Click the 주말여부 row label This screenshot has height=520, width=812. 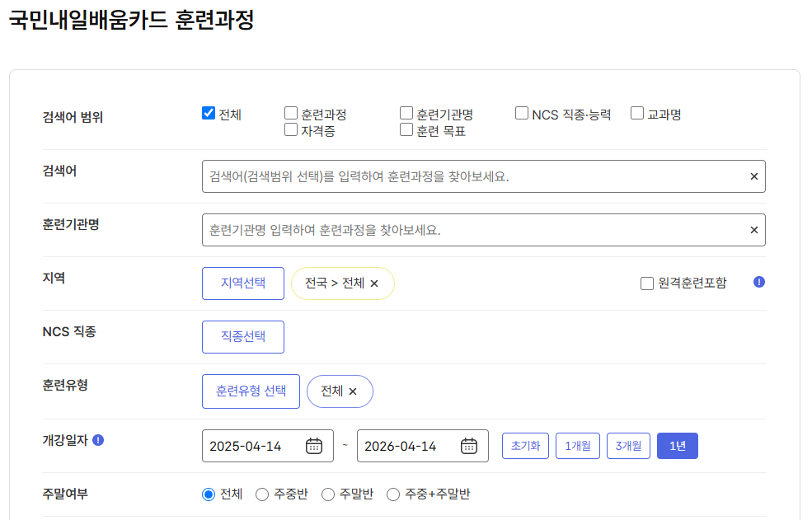coord(65,494)
